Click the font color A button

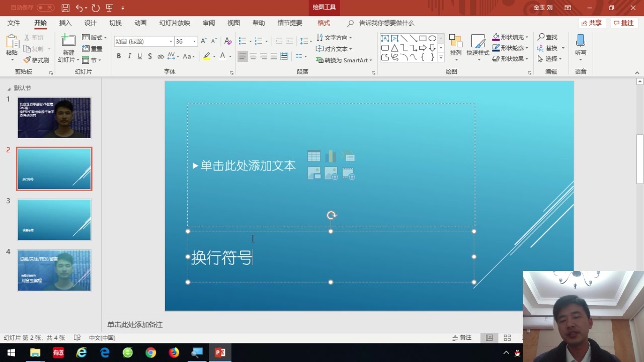(x=223, y=56)
